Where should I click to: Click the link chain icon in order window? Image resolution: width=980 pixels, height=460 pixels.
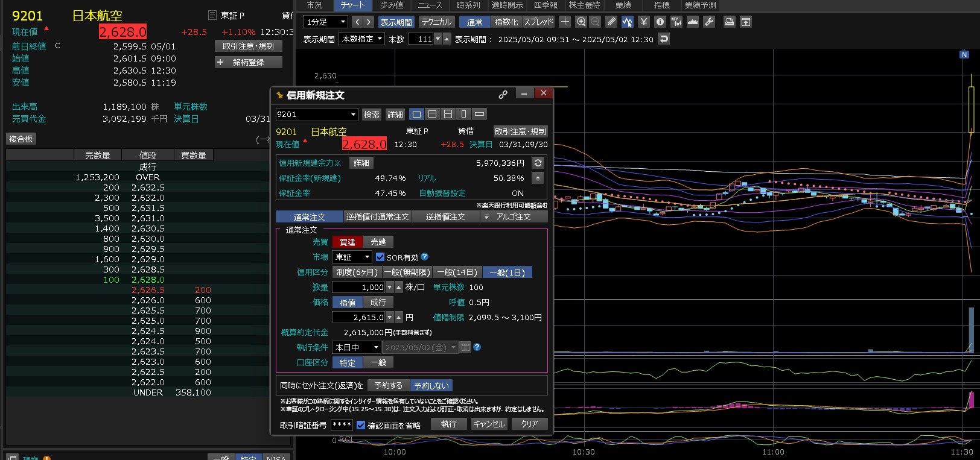click(x=503, y=95)
